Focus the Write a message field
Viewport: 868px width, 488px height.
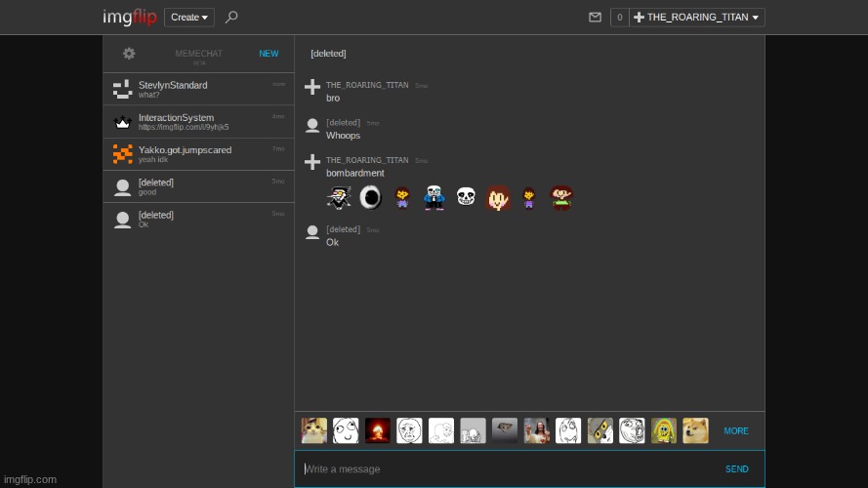pos(508,469)
